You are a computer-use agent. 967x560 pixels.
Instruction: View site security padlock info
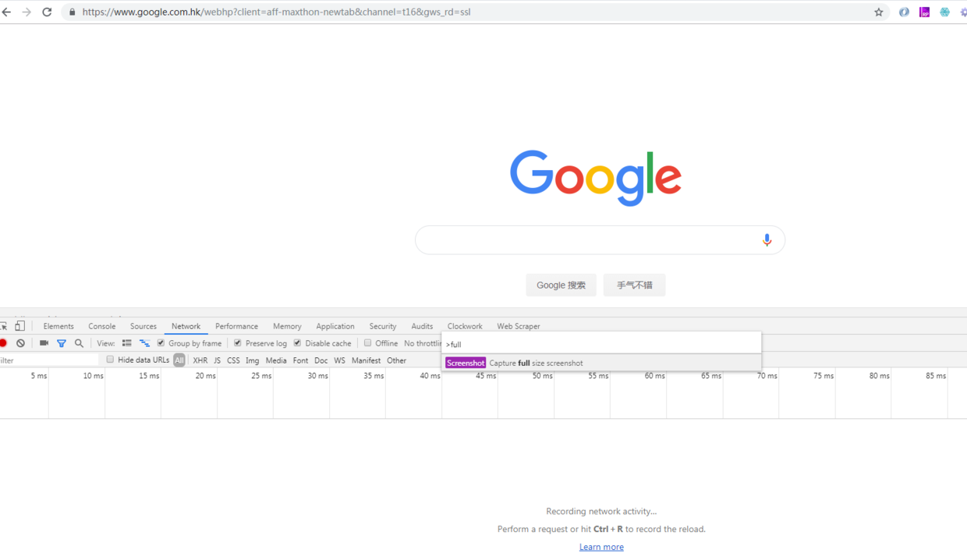pyautogui.click(x=73, y=12)
